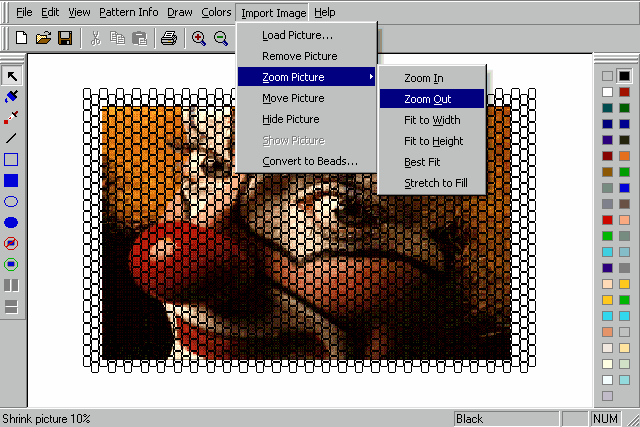Screen dimensions: 640x427
Task: Select the green circle bead tool
Action: coord(11,265)
